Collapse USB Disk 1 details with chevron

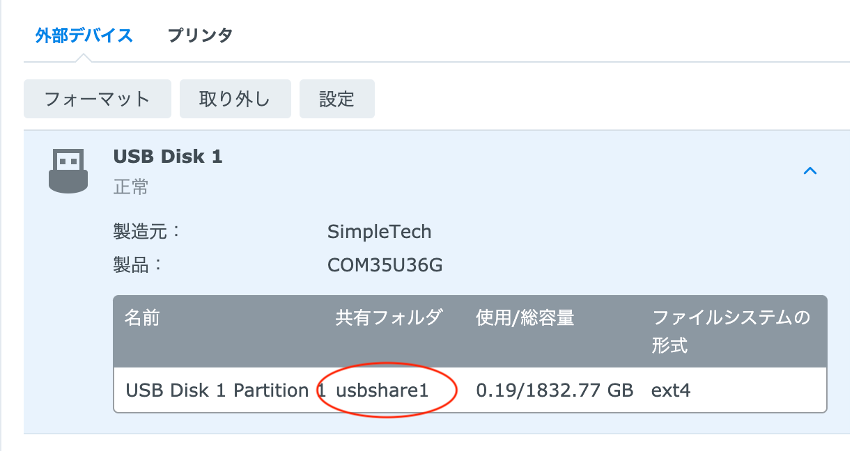point(809,171)
